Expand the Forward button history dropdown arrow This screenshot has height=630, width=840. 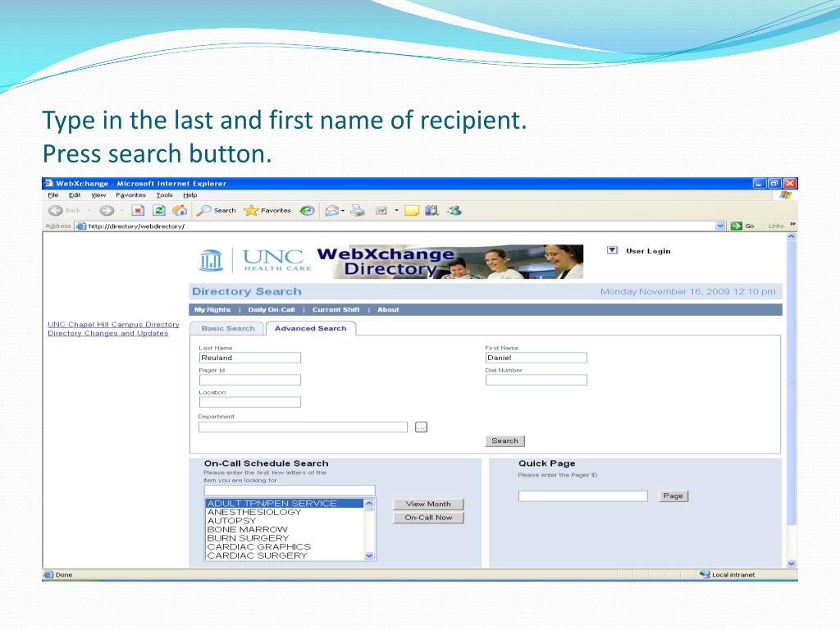[x=122, y=211]
